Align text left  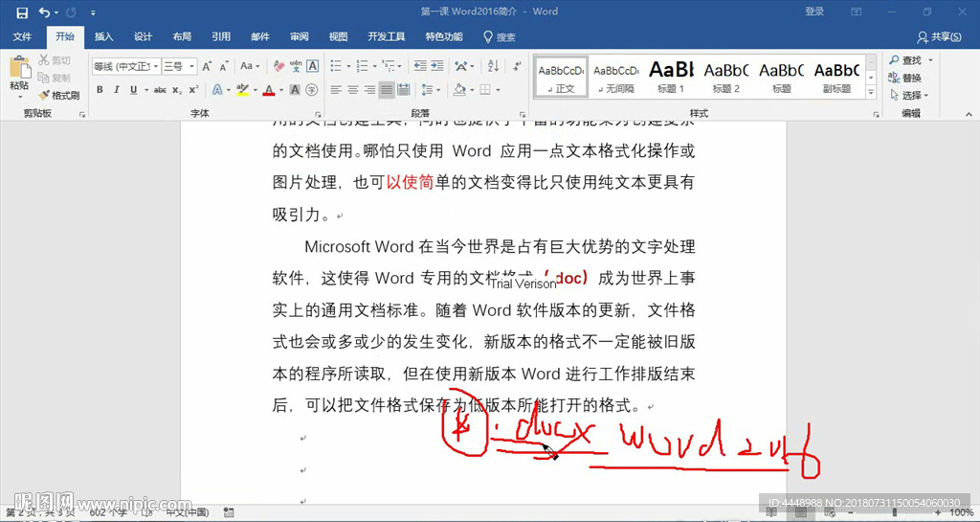click(x=336, y=90)
